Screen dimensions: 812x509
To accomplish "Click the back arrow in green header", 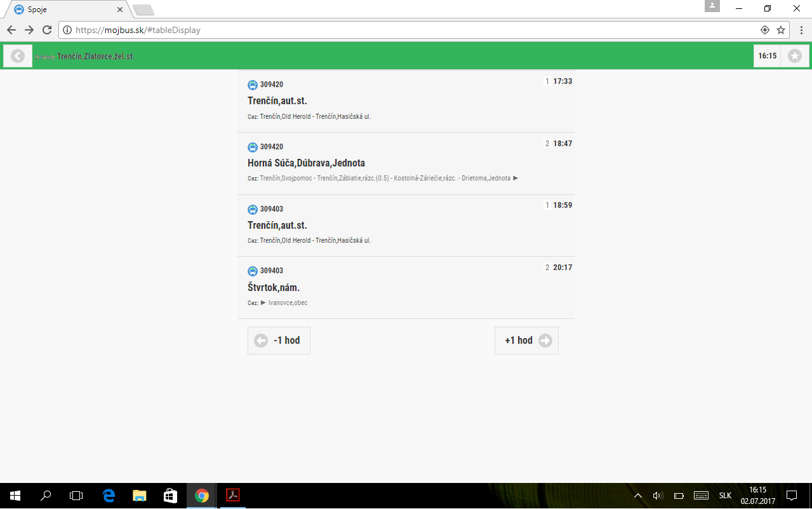I will click(x=18, y=56).
